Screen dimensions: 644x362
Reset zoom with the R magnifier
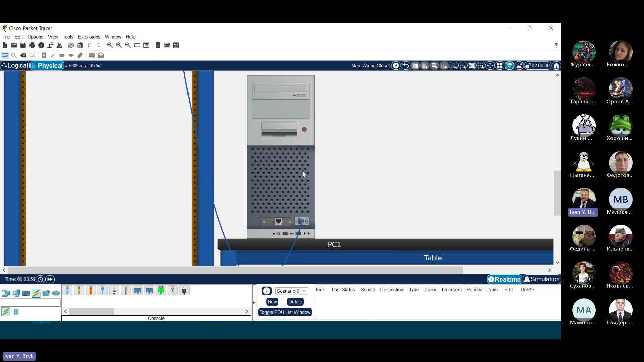click(119, 45)
